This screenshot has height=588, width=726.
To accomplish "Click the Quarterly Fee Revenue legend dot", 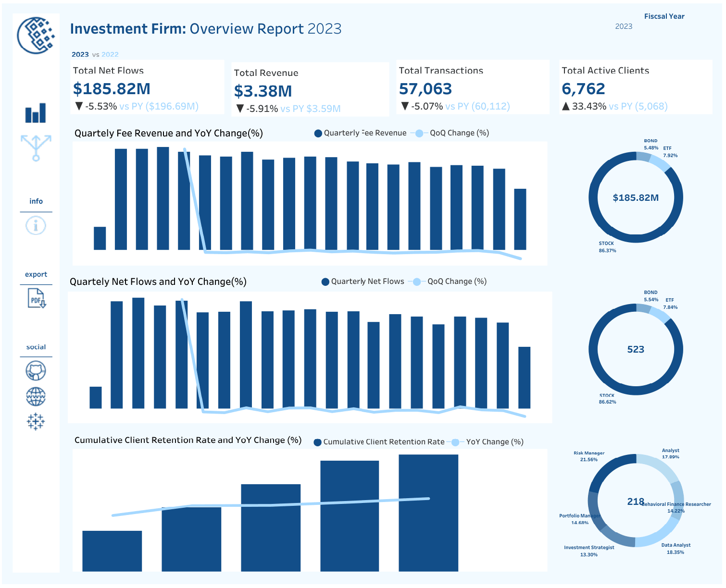I will (318, 134).
